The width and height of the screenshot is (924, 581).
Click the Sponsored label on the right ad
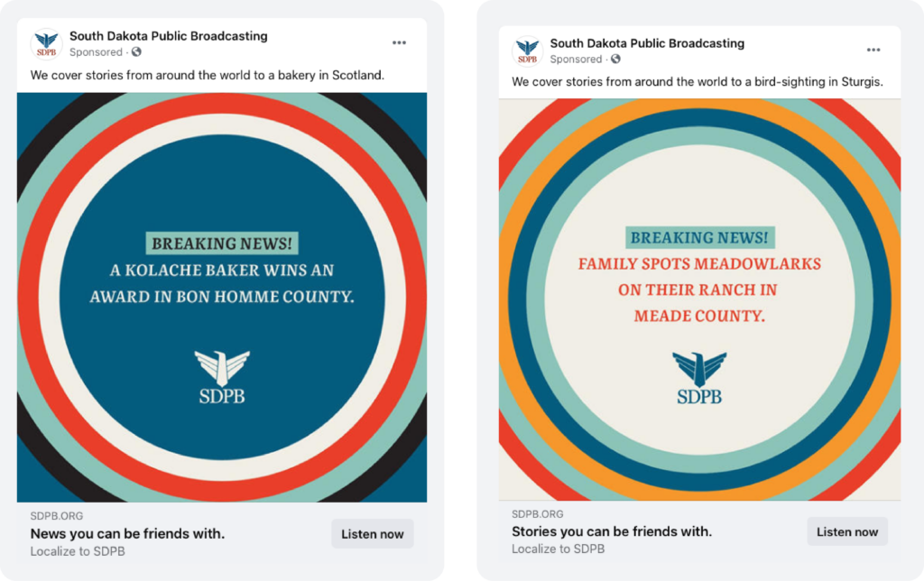click(576, 59)
